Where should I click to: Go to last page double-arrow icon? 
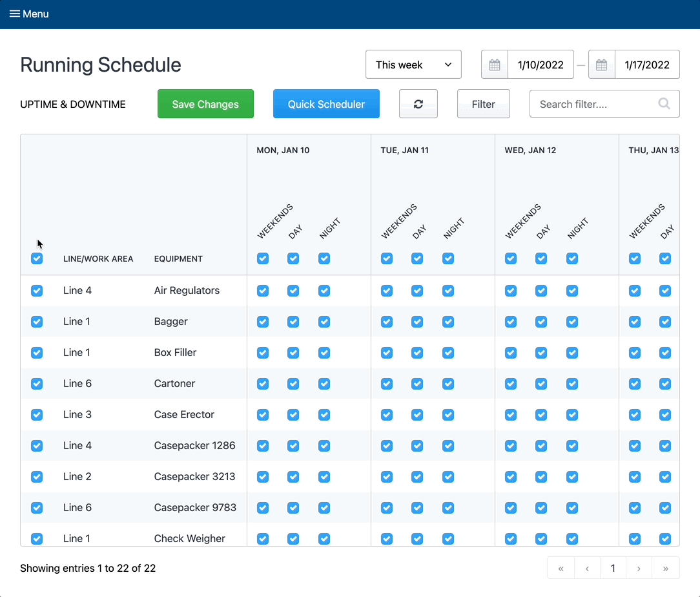point(666,569)
